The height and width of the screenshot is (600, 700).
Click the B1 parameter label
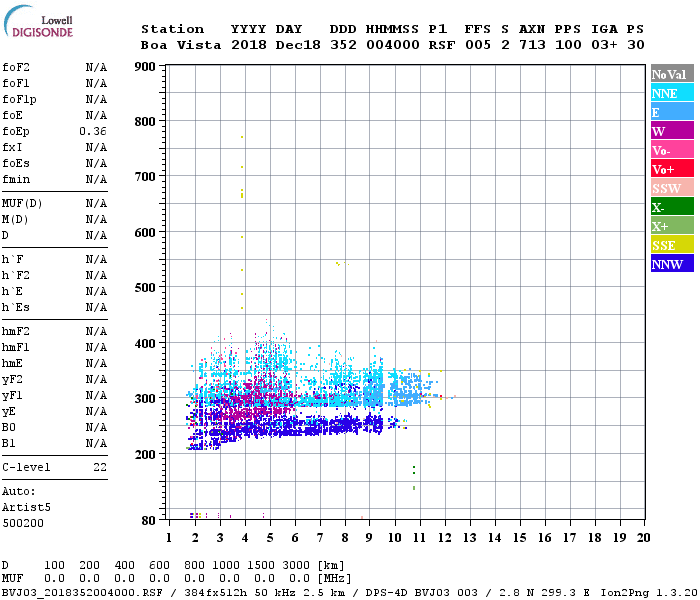pyautogui.click(x=9, y=444)
